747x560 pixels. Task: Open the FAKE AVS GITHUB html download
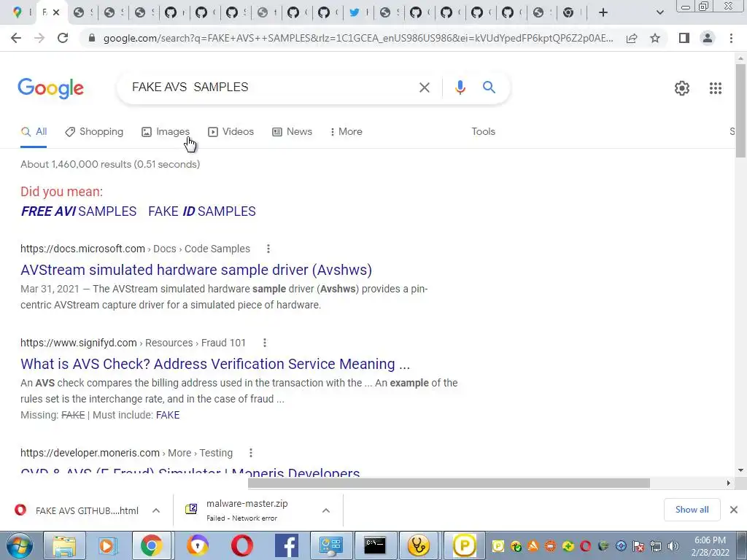(x=77, y=510)
